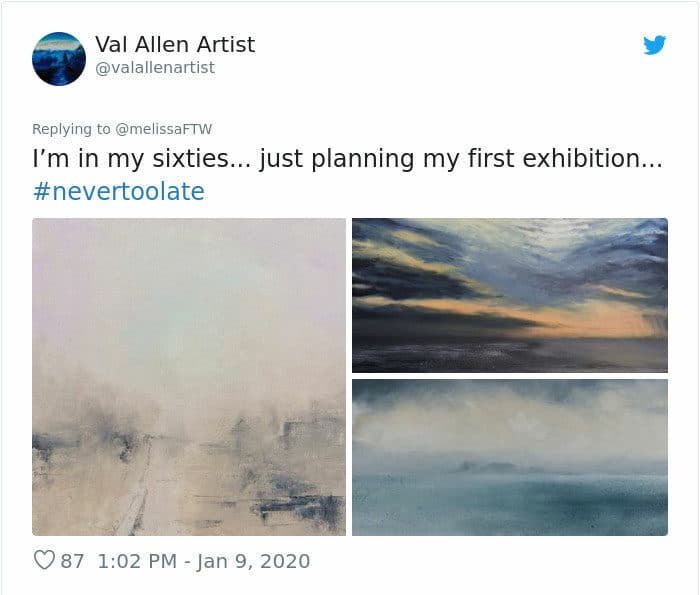Enlarge the teal seascape painting
Image resolution: width=700 pixels, height=595 pixels.
click(x=509, y=457)
